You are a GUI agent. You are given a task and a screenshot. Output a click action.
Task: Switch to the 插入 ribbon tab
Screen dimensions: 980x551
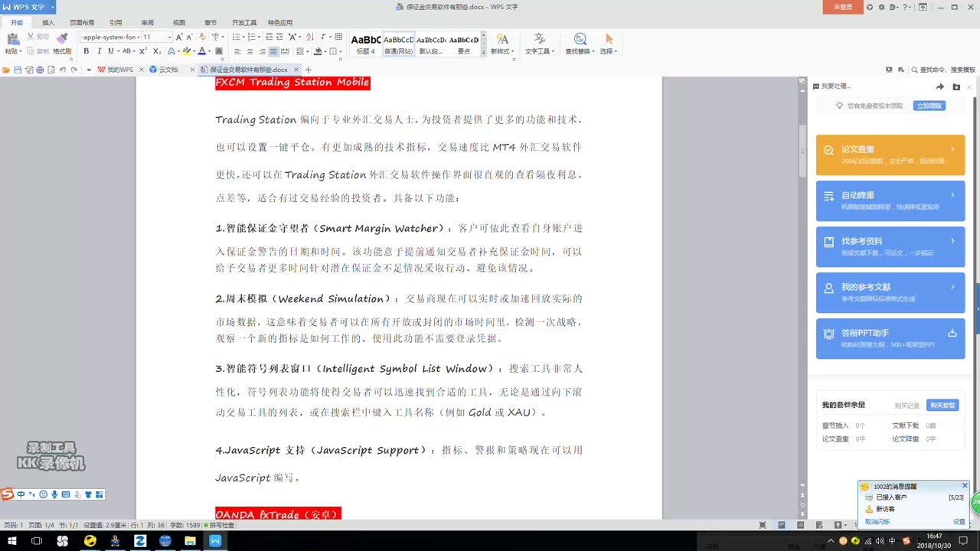tap(48, 23)
